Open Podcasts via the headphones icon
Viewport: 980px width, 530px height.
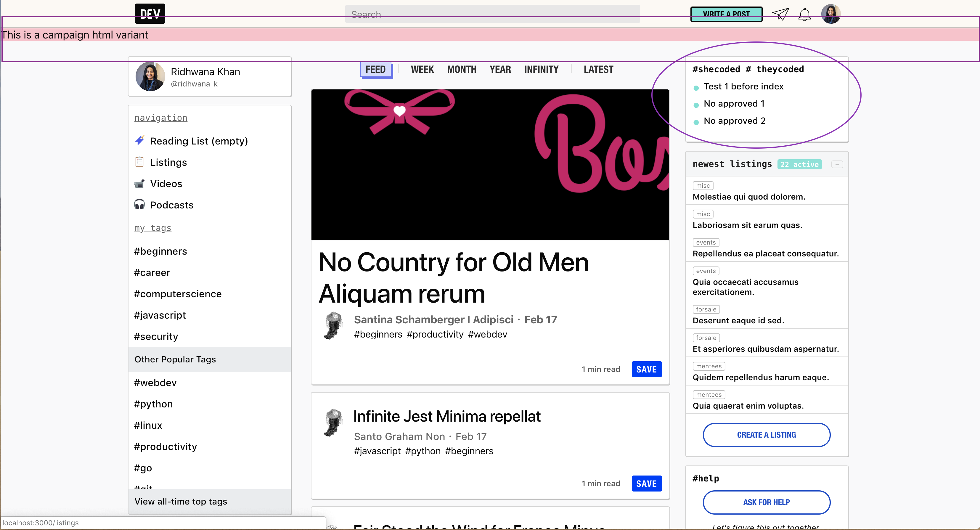140,204
